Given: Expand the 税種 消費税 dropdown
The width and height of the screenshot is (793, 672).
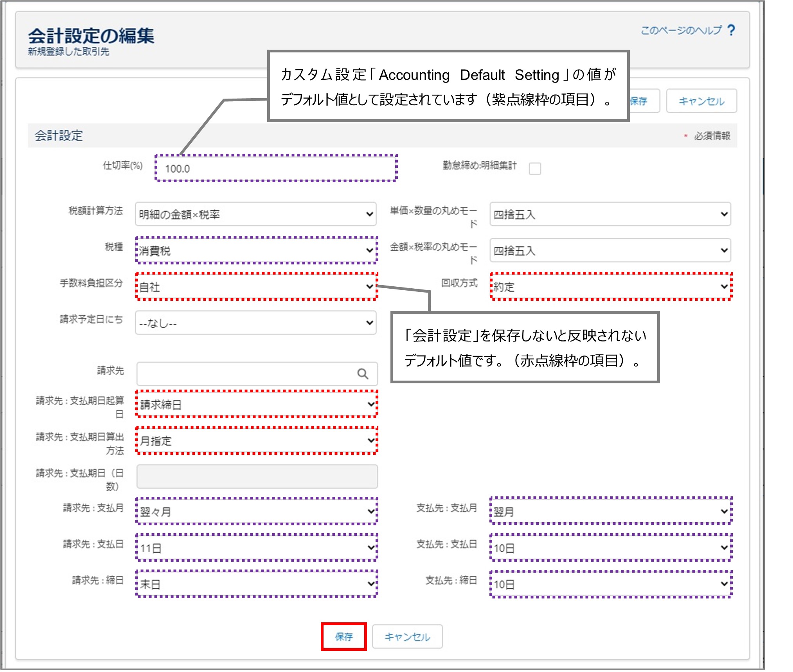Looking at the screenshot, I should 255,250.
